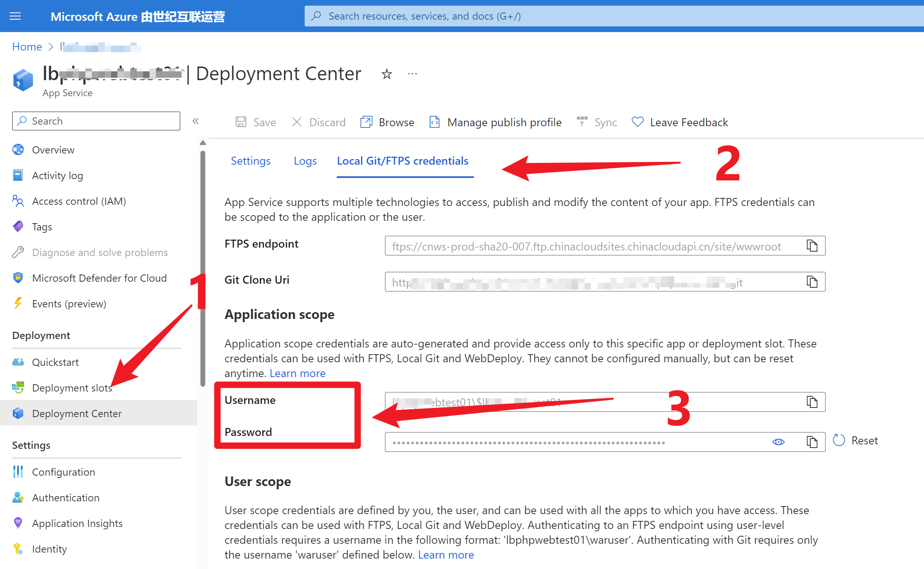
Task: Open the ellipsis more options menu
Action: [x=412, y=74]
